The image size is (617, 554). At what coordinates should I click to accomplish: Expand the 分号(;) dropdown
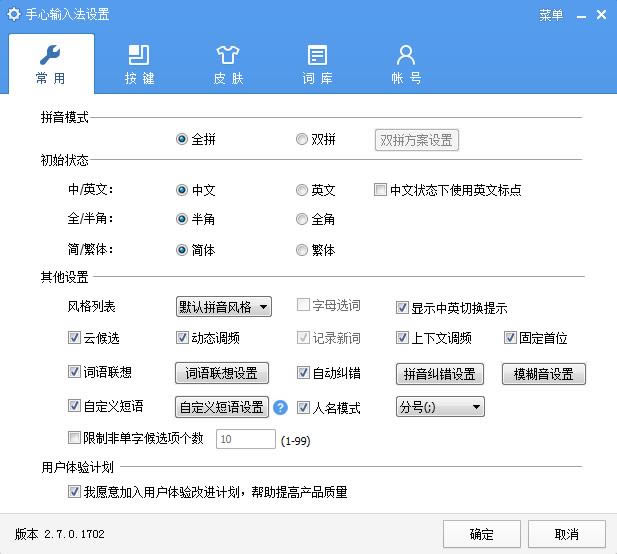coord(440,407)
